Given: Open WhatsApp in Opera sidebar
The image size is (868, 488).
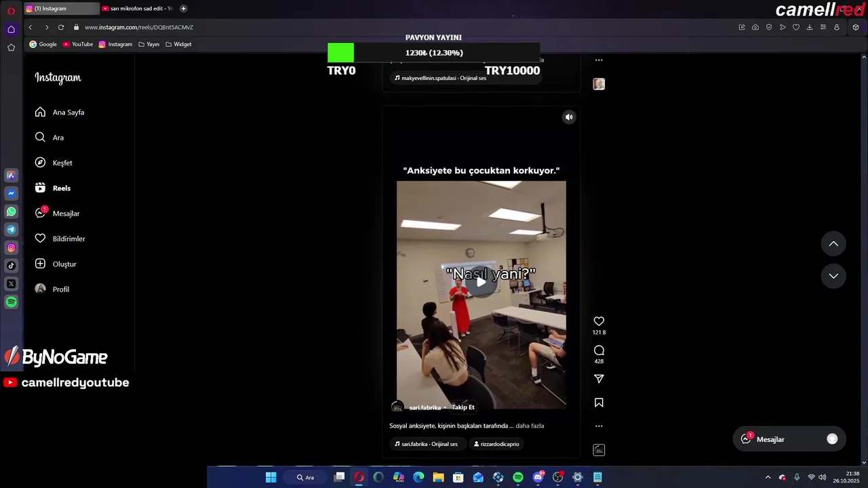Looking at the screenshot, I should pyautogui.click(x=11, y=211).
